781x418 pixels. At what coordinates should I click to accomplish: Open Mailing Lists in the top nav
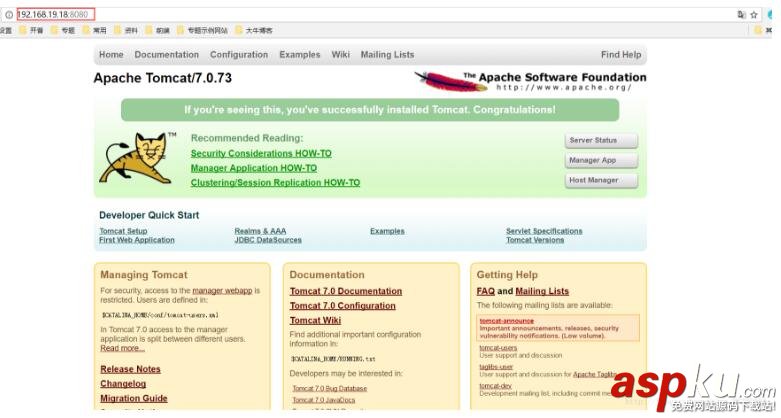[x=388, y=55]
